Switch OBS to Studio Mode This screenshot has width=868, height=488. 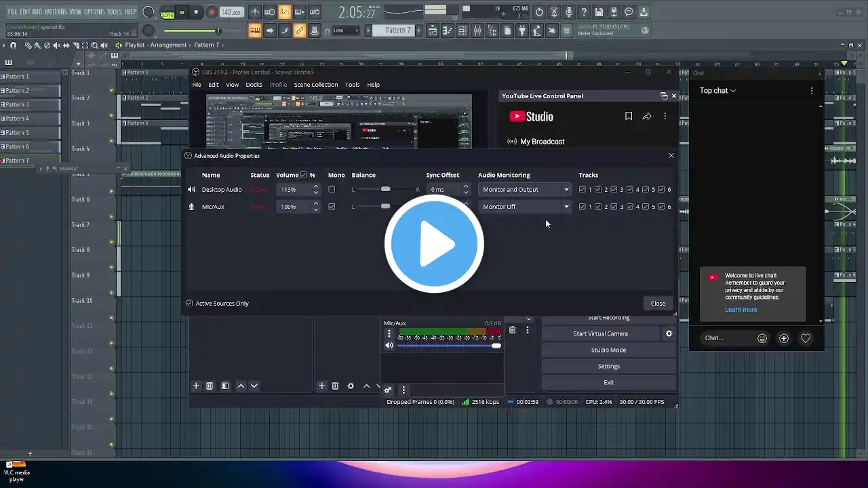point(608,350)
